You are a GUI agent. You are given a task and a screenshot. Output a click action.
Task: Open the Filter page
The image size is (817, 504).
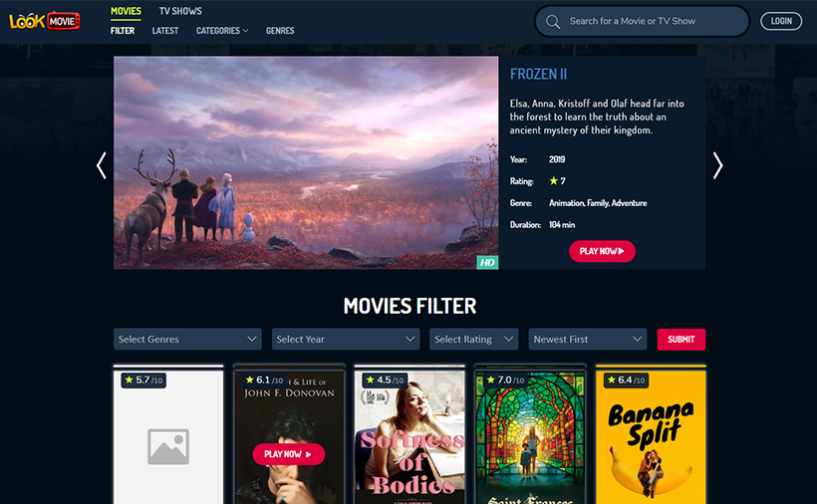tap(123, 31)
